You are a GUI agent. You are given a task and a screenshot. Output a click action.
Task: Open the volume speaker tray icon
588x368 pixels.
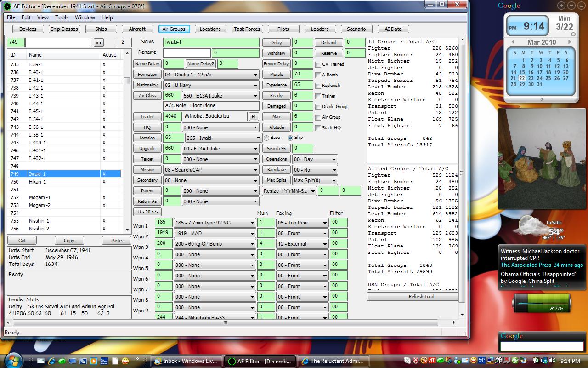coord(552,360)
